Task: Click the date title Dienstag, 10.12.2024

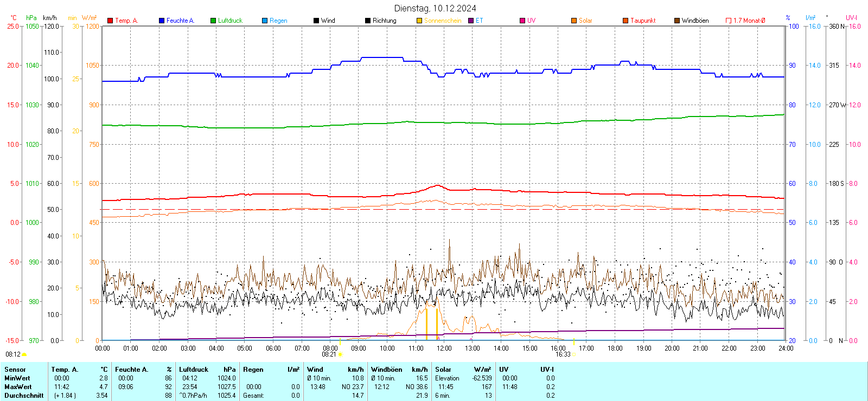Action: click(435, 8)
